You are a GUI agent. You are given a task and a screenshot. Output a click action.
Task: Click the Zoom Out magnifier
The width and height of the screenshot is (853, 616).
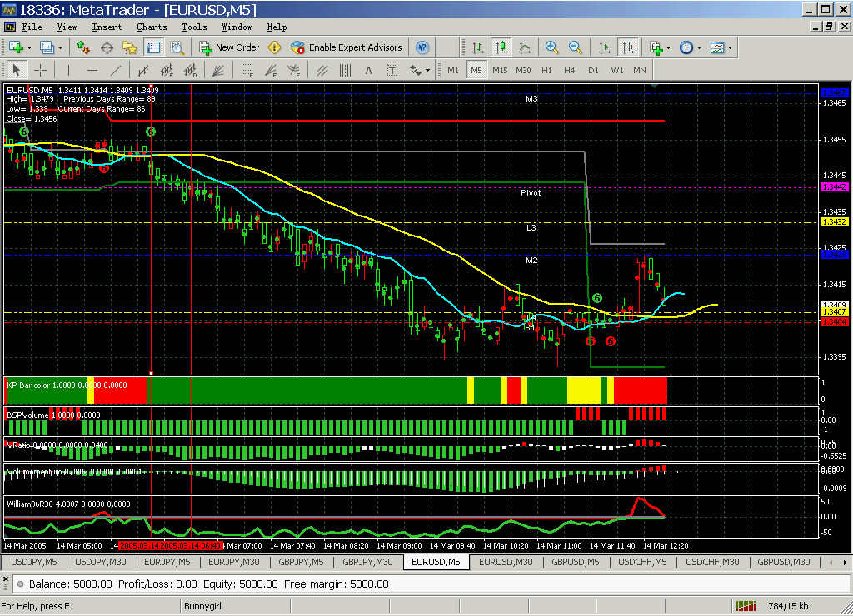(575, 47)
